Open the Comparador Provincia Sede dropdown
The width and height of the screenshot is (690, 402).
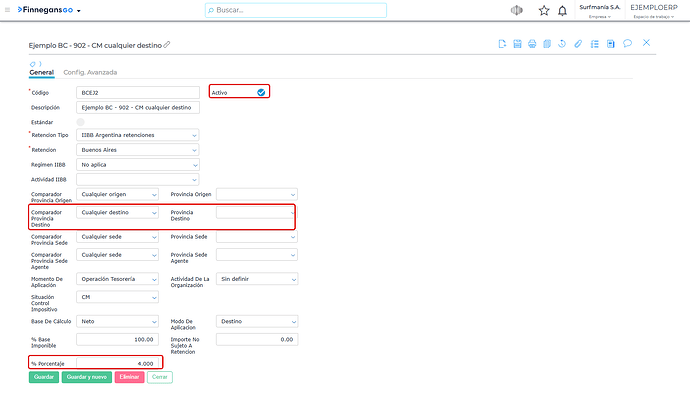point(117,237)
